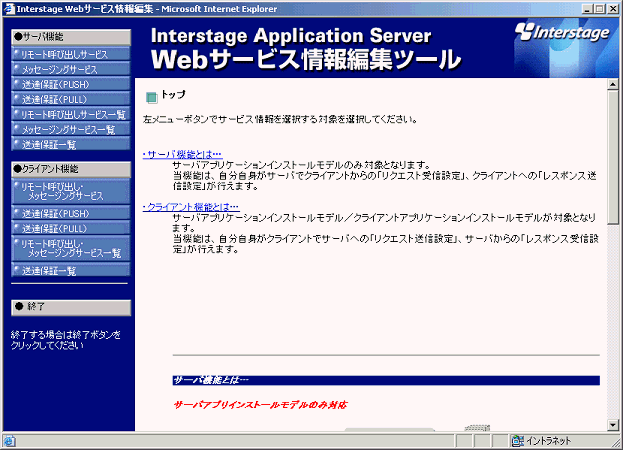The width and height of the screenshot is (623, 450).
Task: Maximize the Internet Explorer window
Action: point(600,9)
